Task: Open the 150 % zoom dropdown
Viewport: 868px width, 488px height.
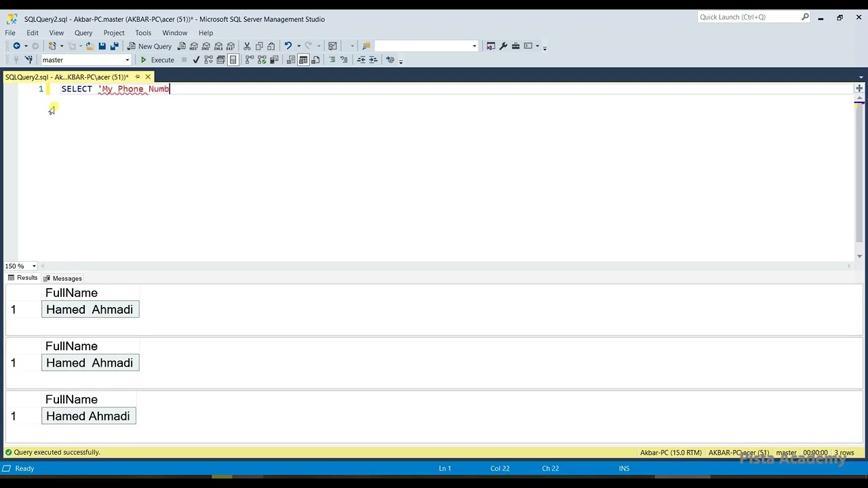Action: pyautogui.click(x=34, y=266)
